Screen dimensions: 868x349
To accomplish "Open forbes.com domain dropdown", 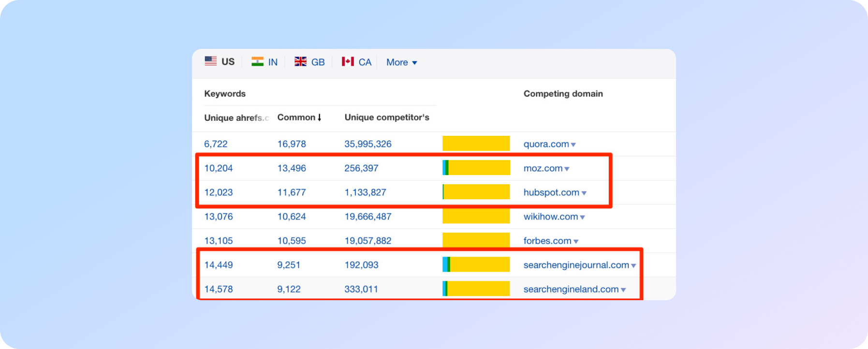I will click(x=551, y=241).
